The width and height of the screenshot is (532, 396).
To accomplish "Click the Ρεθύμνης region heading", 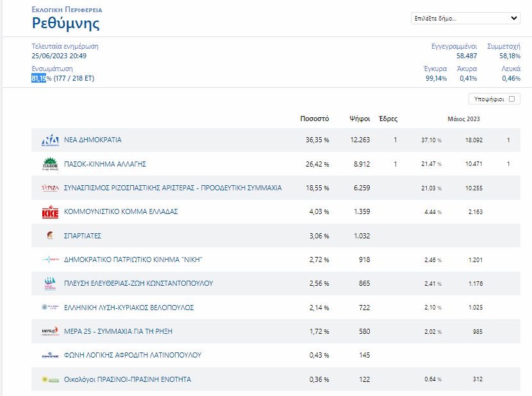I will [x=66, y=24].
